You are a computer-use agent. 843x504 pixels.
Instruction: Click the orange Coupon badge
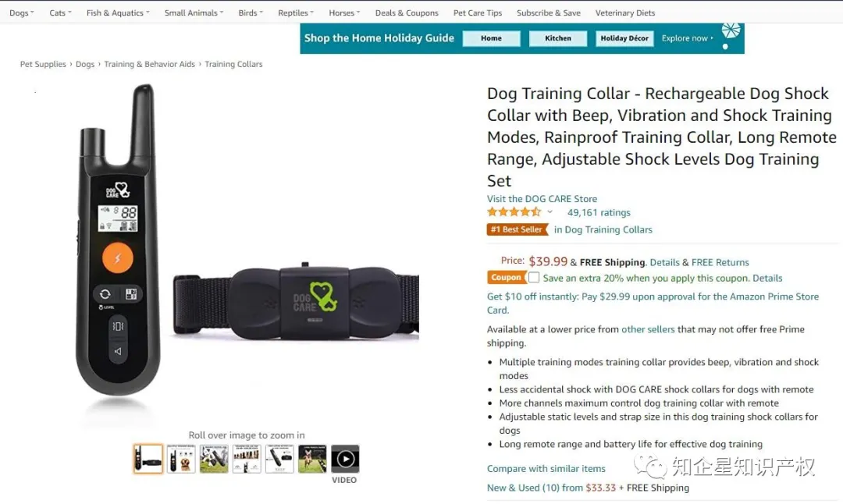tap(506, 277)
